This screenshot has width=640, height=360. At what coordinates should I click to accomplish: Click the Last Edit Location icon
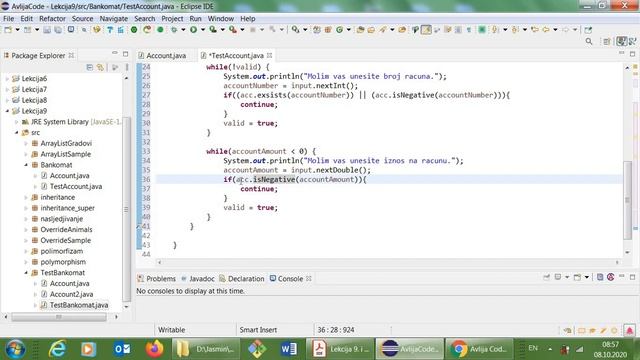[x=535, y=29]
